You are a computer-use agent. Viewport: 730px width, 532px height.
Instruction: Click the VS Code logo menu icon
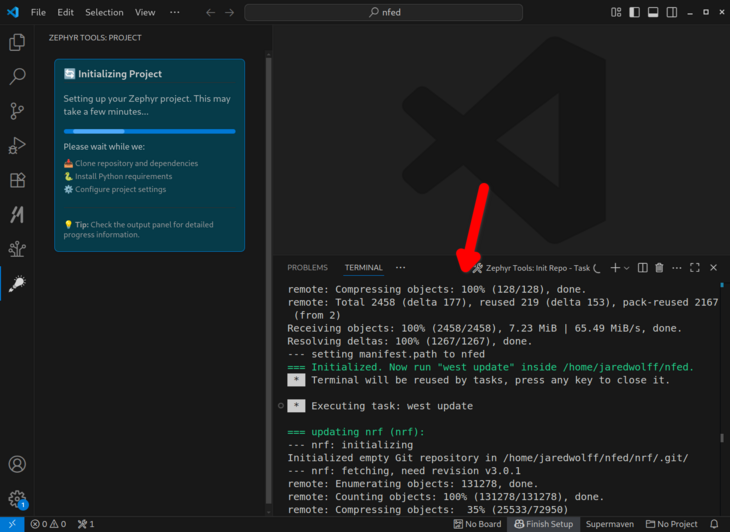(13, 12)
